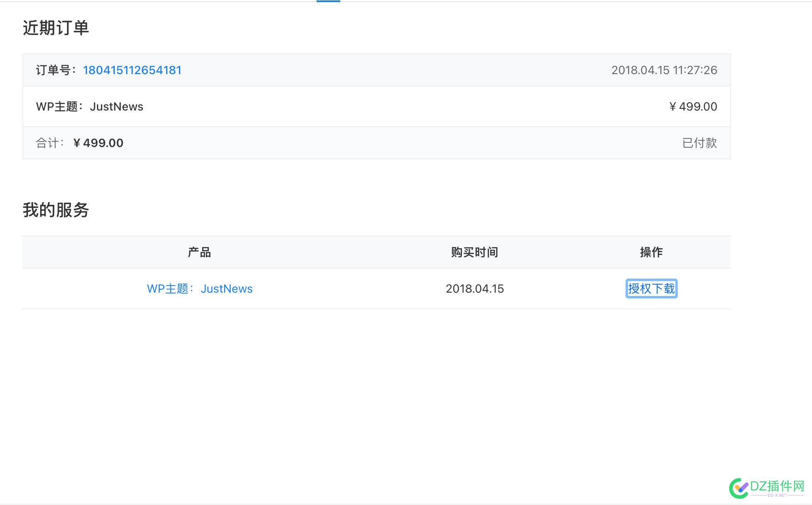Select the 操作 column header

(651, 252)
